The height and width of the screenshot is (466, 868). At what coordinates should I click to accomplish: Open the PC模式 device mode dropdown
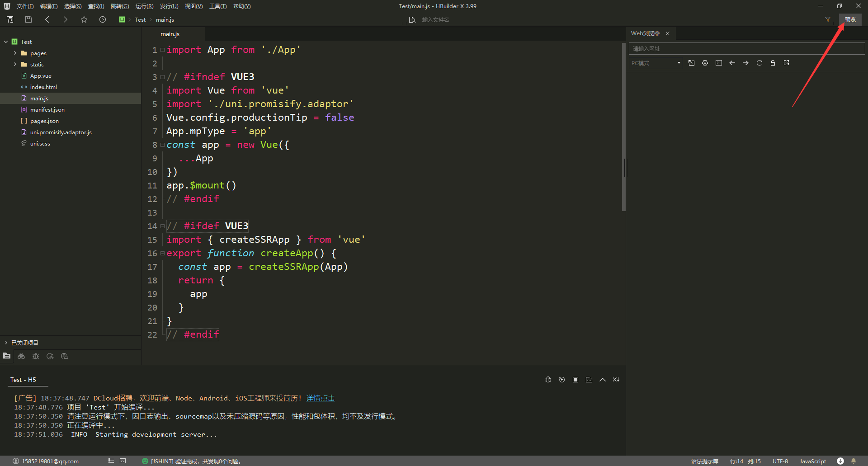[x=656, y=63]
